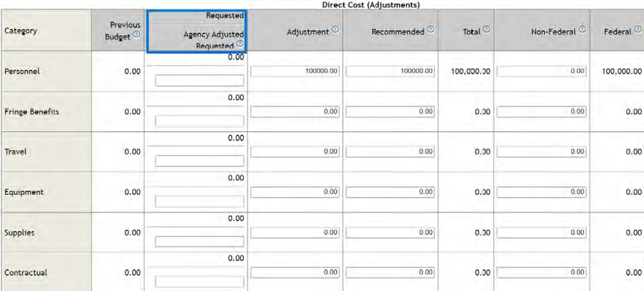
Task: Click the Personnel Agency Adjusted Requested field
Action: 199,81
